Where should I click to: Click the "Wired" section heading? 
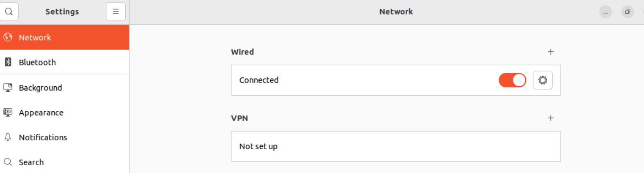[x=242, y=52]
